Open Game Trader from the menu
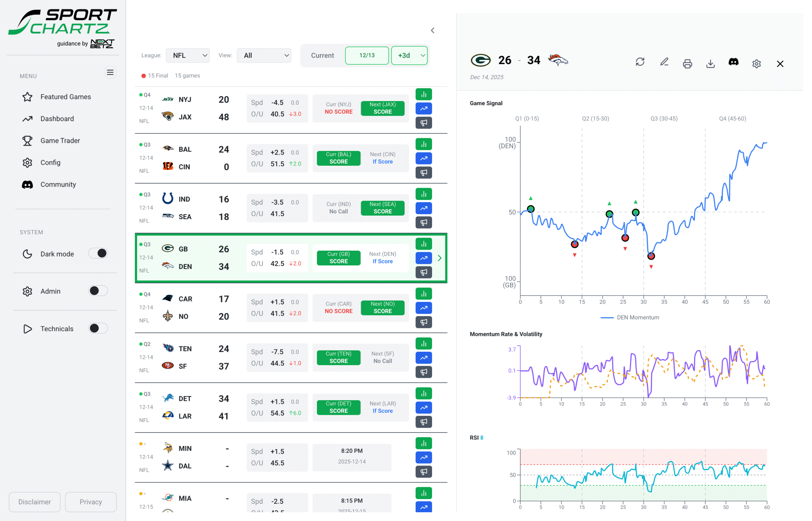Image resolution: width=812 pixels, height=521 pixels. (60, 141)
